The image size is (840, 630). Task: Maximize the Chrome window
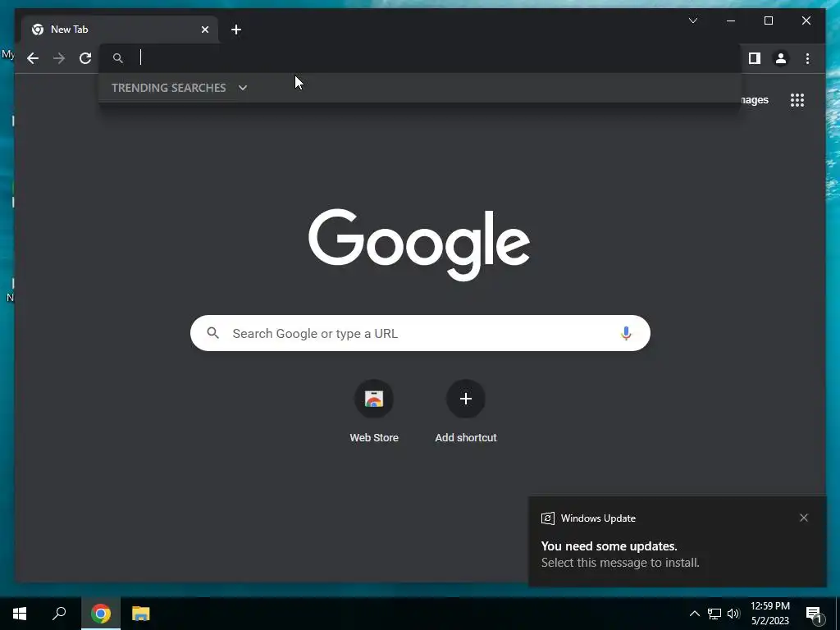click(768, 21)
